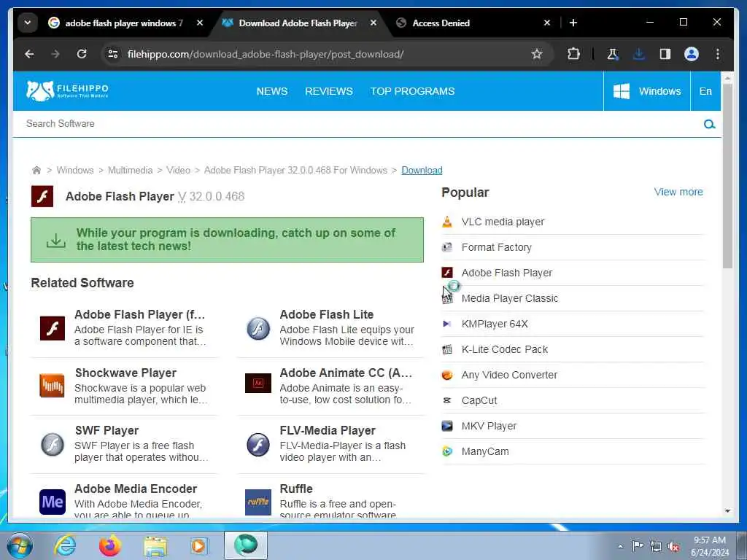Open Windows Explorer folder in taskbar
The image size is (747, 560).
[155, 547]
